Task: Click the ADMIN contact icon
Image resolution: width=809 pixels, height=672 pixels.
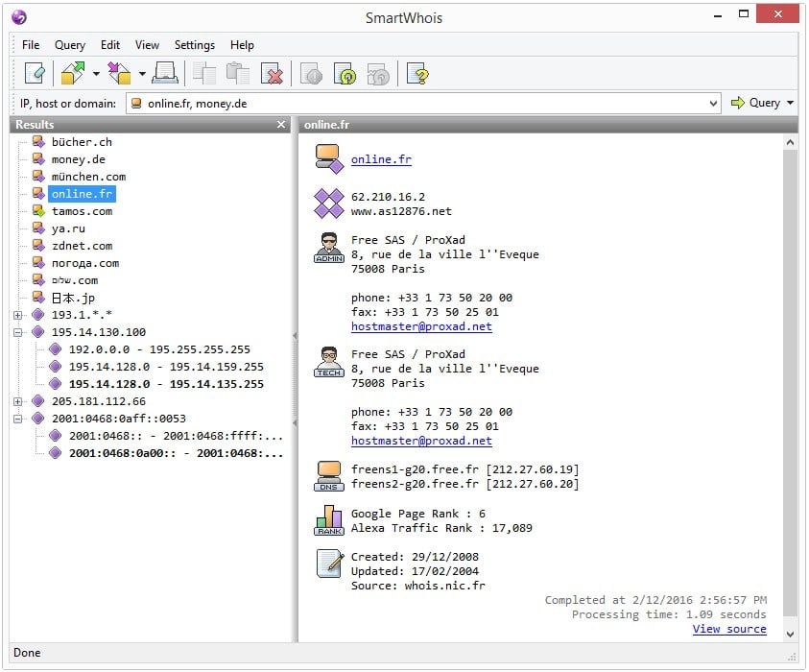Action: pos(328,247)
